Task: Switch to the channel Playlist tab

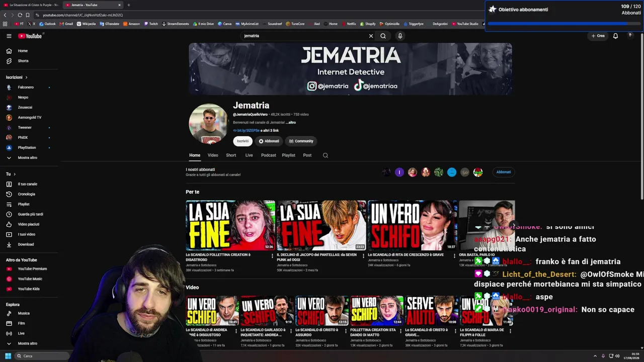Action: click(288, 155)
